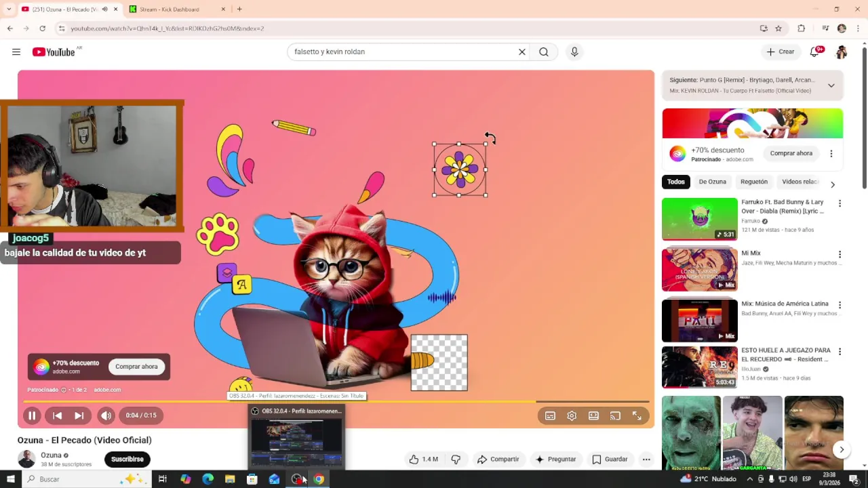Open more actions below the video
Image resolution: width=868 pixels, height=488 pixels.
[646, 459]
